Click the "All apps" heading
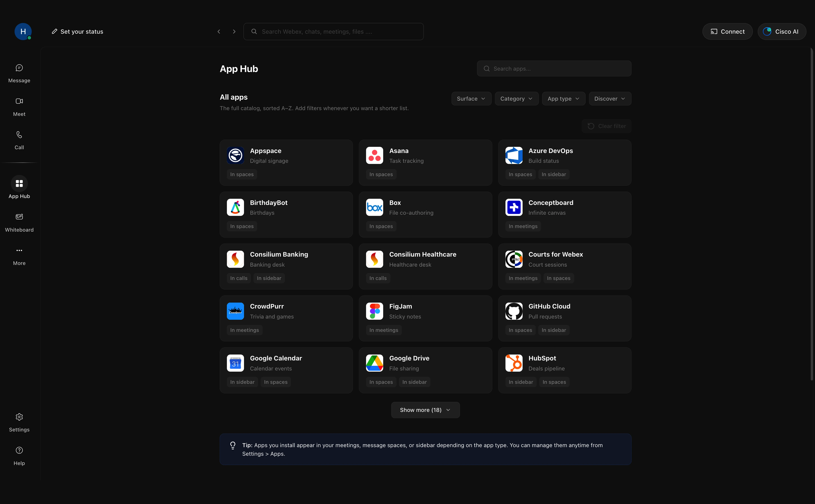Image resolution: width=815 pixels, height=504 pixels. 233,97
